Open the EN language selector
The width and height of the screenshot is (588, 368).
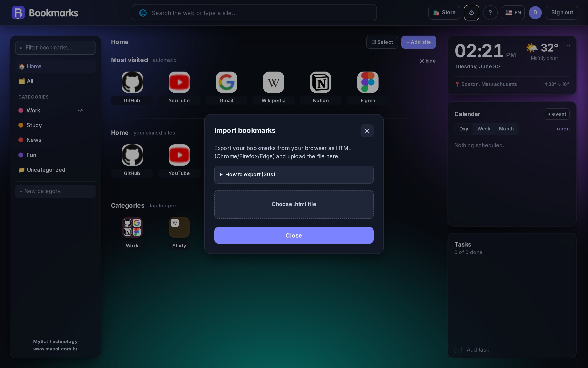pos(513,13)
